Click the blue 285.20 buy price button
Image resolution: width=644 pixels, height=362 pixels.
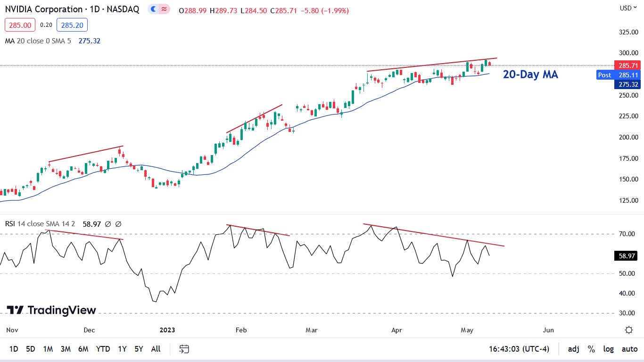[x=72, y=25]
